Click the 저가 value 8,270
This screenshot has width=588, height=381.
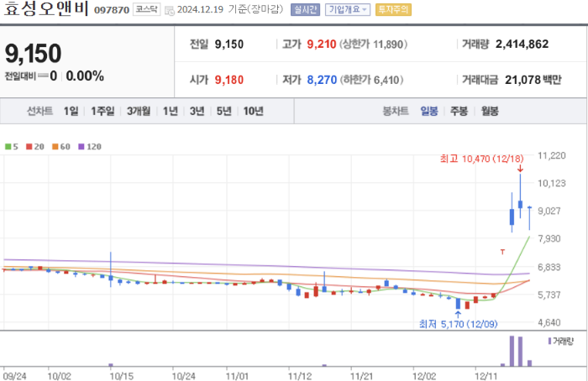[322, 80]
